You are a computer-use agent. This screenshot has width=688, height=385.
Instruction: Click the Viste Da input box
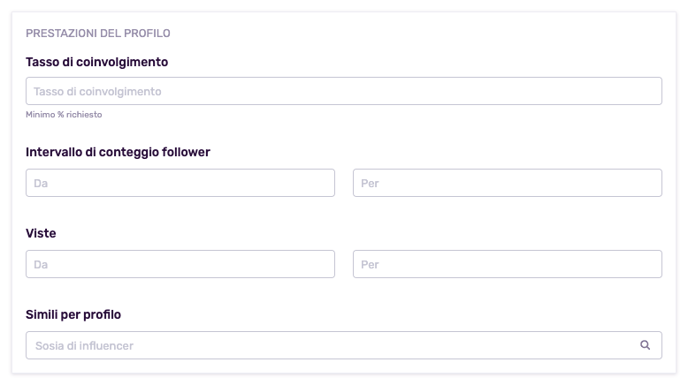180,264
